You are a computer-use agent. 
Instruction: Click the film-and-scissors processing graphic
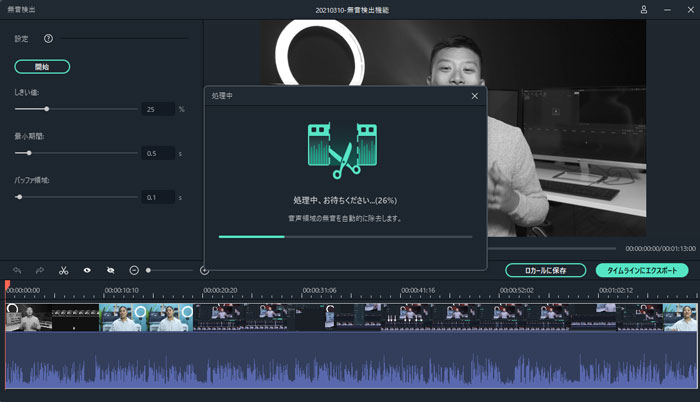click(x=342, y=150)
